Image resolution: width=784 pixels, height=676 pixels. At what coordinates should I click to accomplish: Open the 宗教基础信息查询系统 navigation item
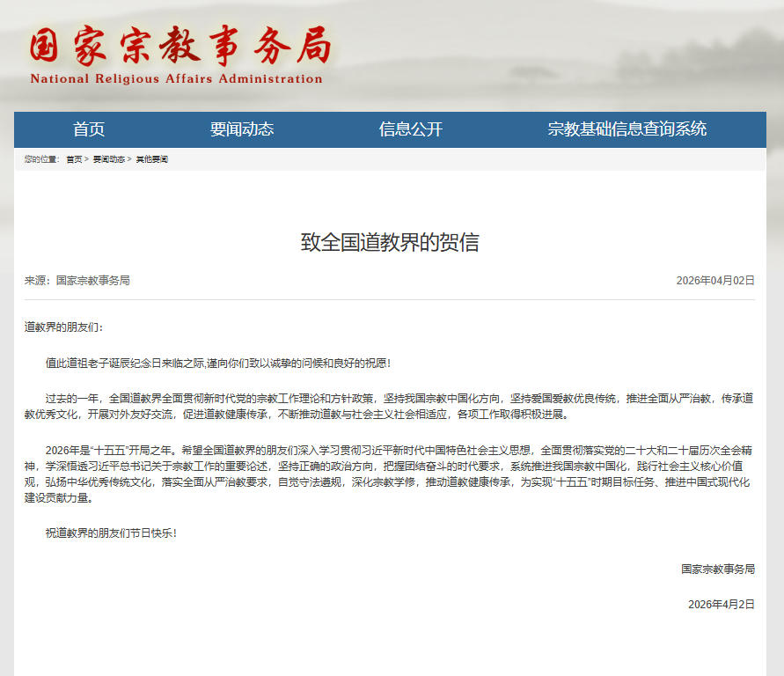(627, 129)
